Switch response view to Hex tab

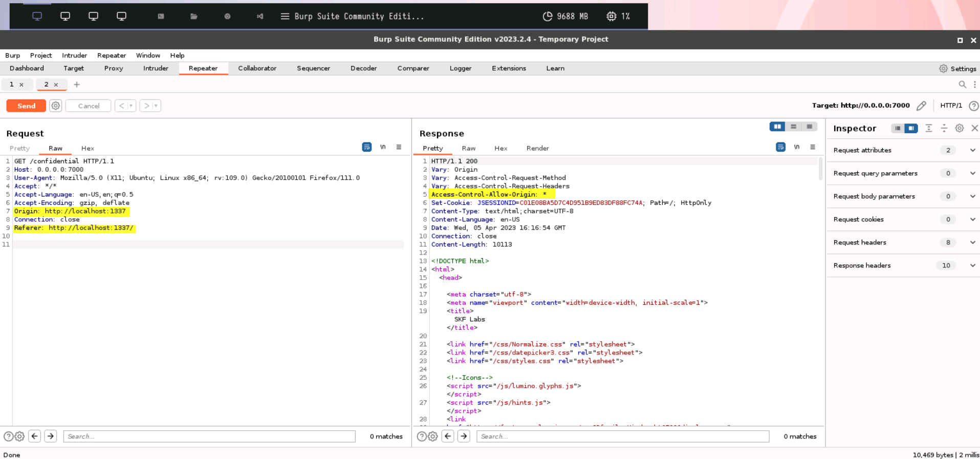(500, 148)
